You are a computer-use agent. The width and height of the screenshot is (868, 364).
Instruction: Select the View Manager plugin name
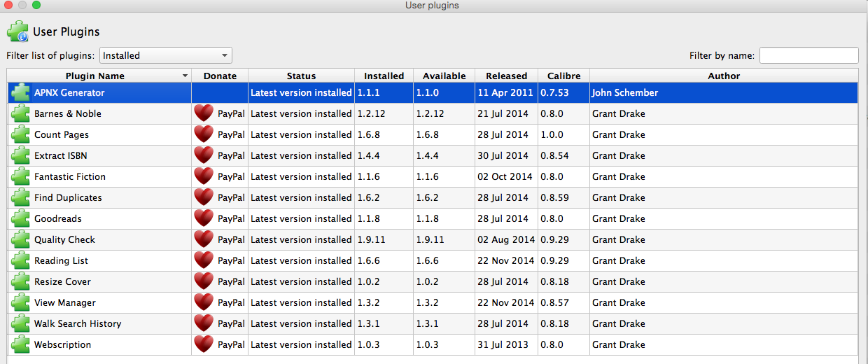point(65,302)
